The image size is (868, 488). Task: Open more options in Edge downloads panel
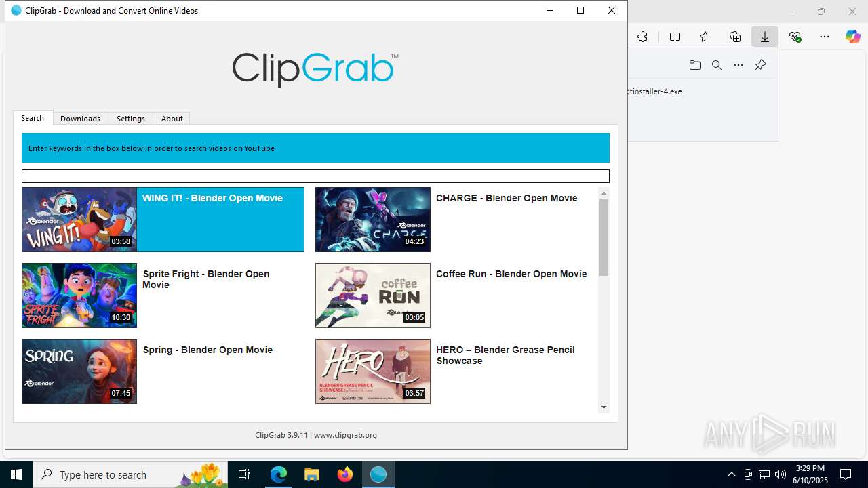tap(738, 65)
